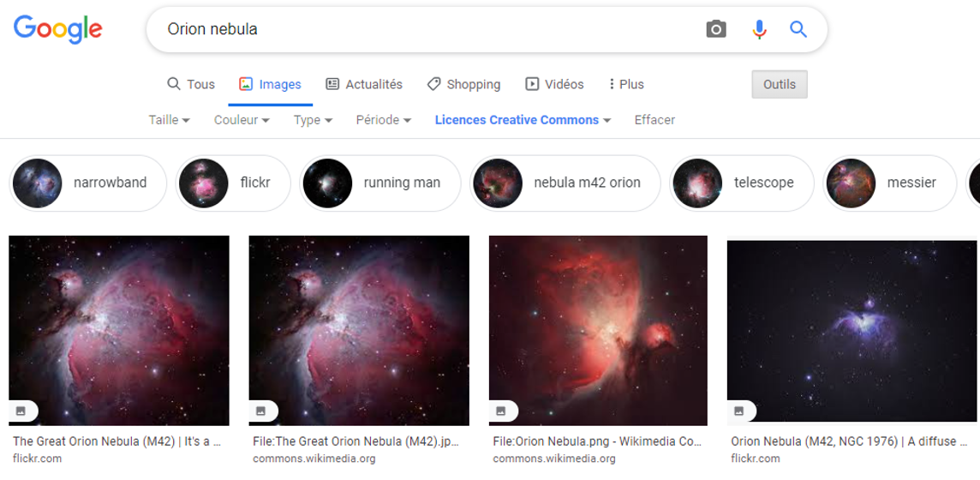Toggle the Outils tools button
The width and height of the screenshot is (980, 480).
779,84
